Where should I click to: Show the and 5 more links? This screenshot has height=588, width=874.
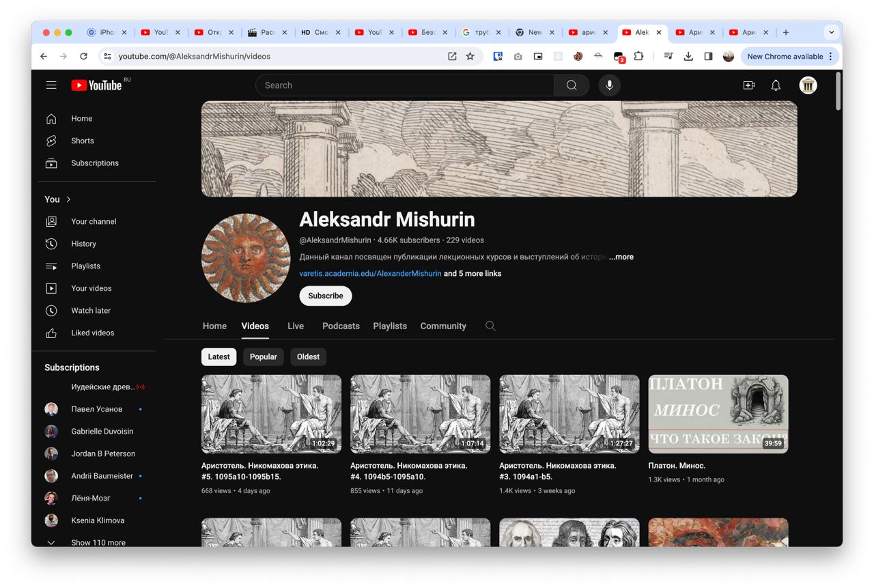click(x=473, y=274)
